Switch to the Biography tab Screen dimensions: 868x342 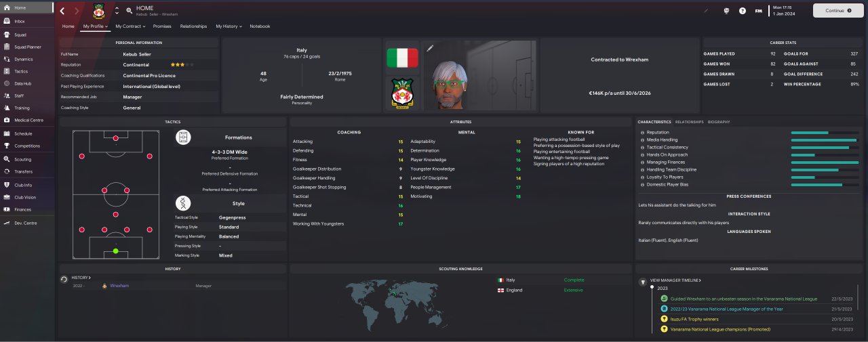click(719, 122)
